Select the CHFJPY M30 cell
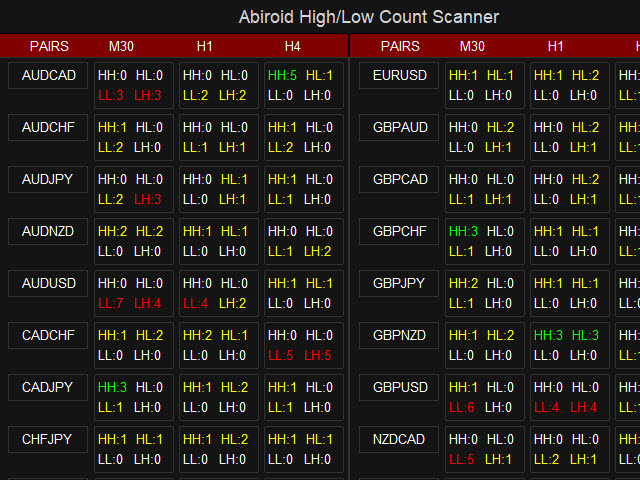 [134, 449]
